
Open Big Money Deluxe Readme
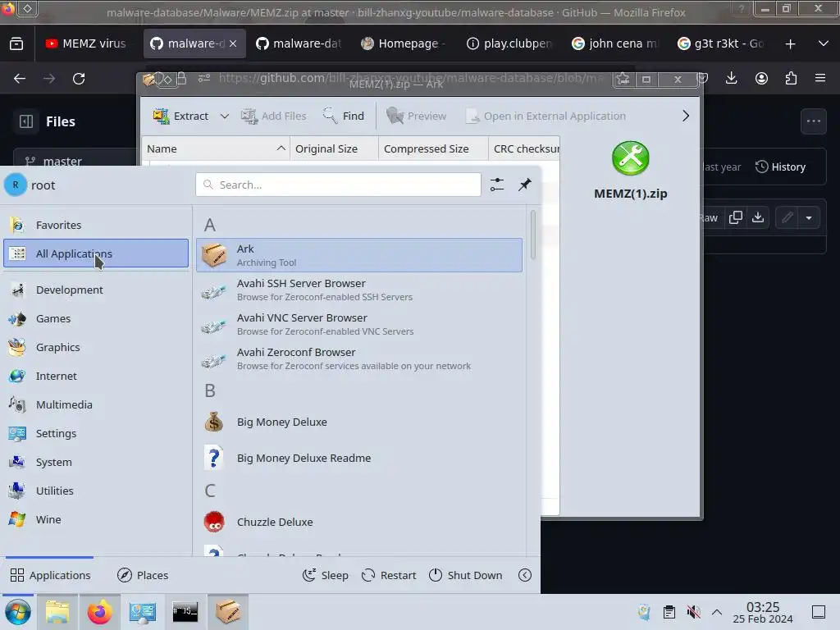pos(359,458)
